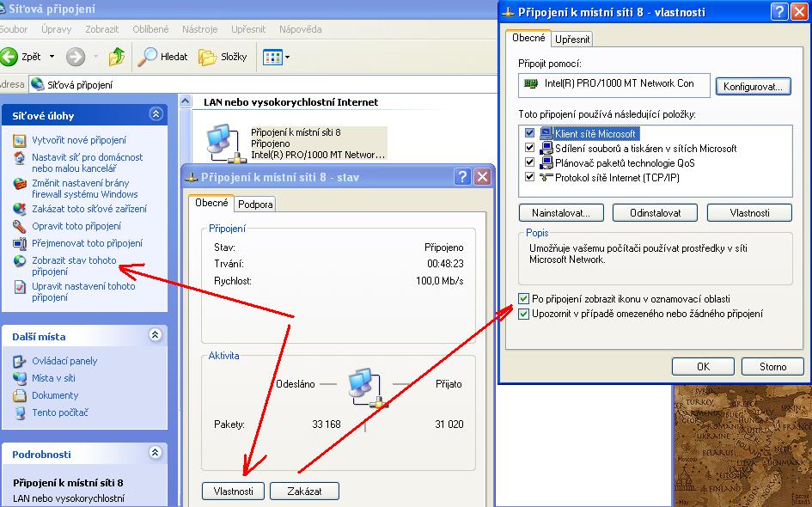The width and height of the screenshot is (812, 507).
Task: Click the Protokol sítě Internet TCP/IP icon
Action: (x=546, y=178)
